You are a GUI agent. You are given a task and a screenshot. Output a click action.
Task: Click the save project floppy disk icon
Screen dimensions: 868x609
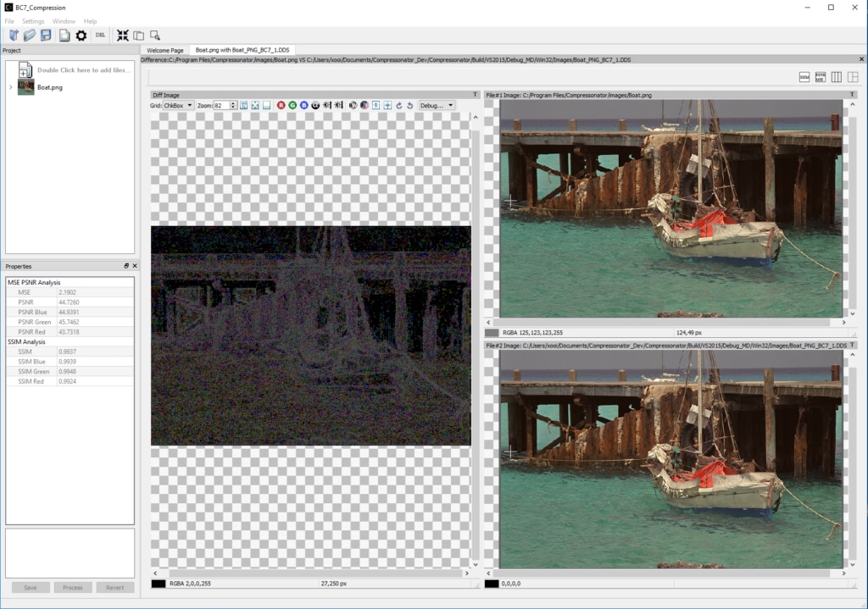(x=46, y=35)
